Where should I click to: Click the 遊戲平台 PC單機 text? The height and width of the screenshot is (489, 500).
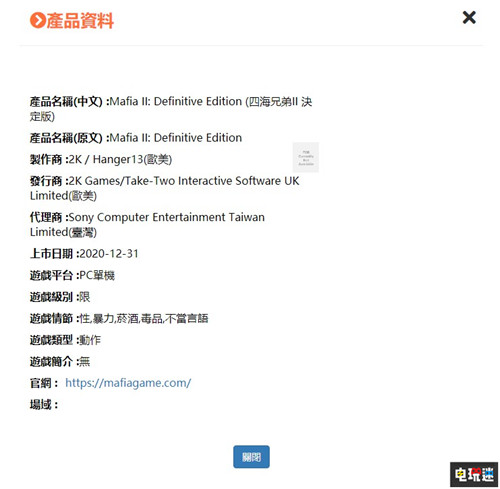click(72, 275)
